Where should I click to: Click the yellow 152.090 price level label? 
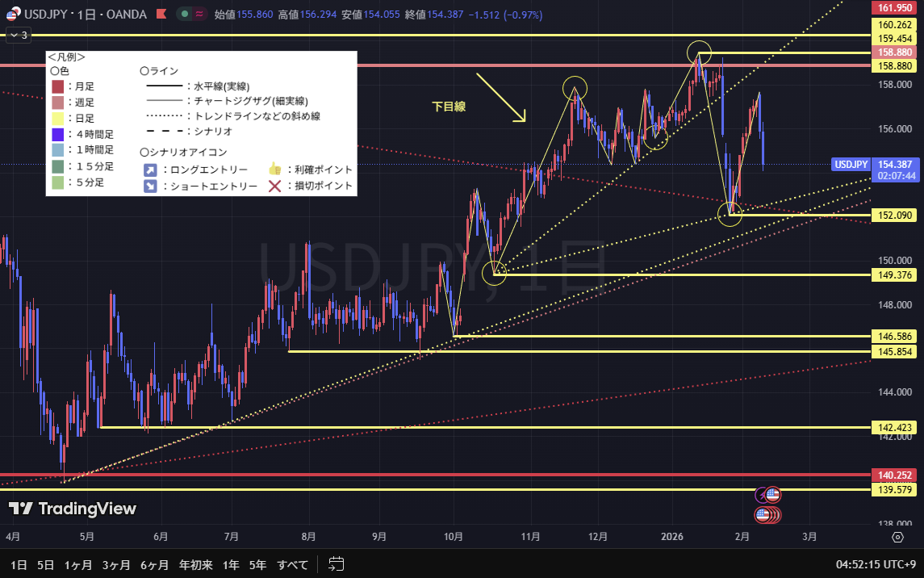pyautogui.click(x=893, y=215)
